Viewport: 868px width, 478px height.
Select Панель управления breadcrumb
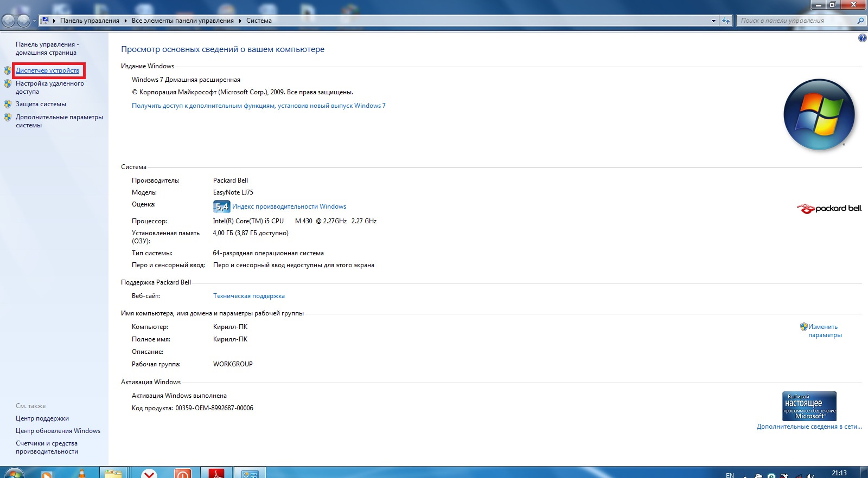(x=90, y=21)
